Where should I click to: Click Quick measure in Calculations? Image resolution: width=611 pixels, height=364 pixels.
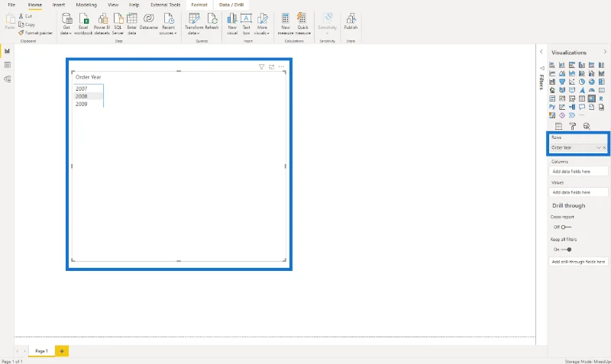coord(302,24)
